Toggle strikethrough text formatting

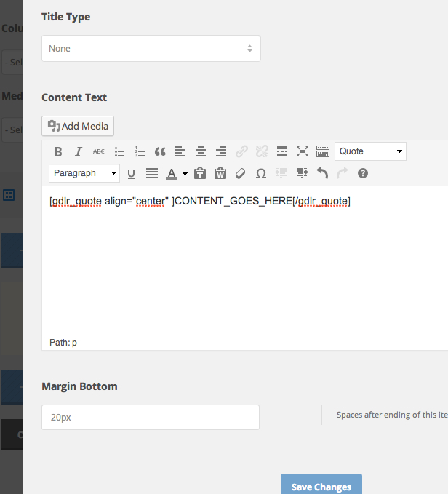[x=99, y=151]
